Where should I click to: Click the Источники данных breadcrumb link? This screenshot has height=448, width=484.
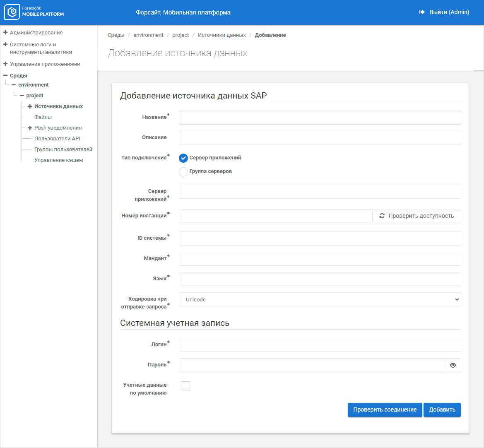pos(222,35)
